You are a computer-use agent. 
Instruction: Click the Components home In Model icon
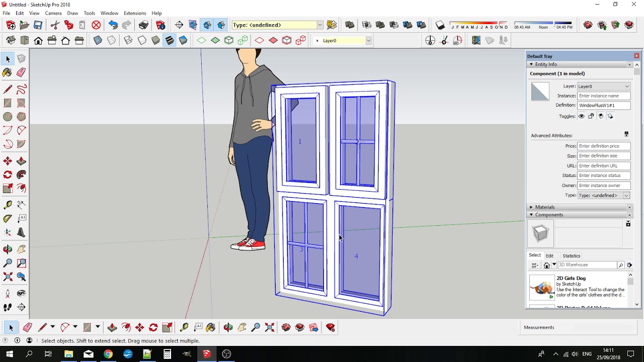tap(547, 265)
